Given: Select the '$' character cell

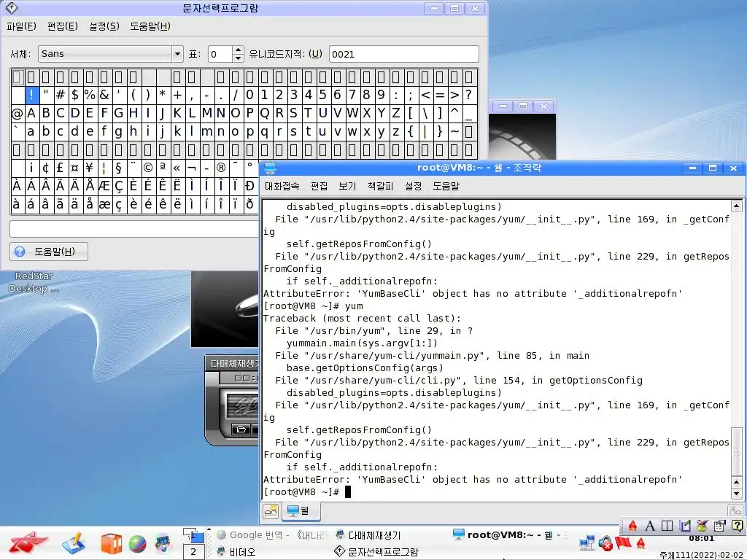Looking at the screenshot, I should (75, 95).
